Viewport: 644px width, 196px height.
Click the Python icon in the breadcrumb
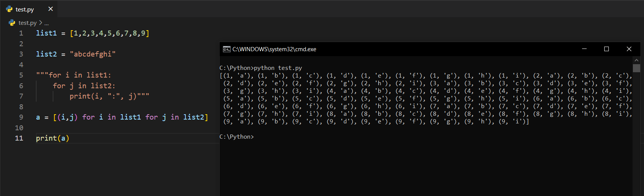click(12, 23)
